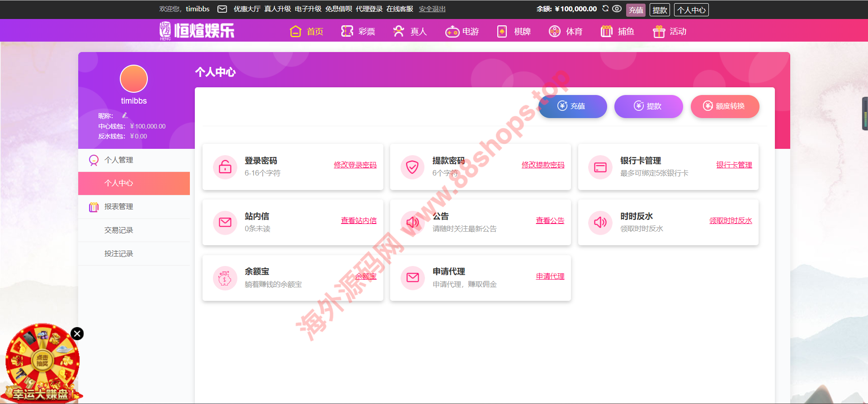This screenshot has height=404, width=868.
Task: Click the 领取时时反水 link
Action: [x=730, y=221]
